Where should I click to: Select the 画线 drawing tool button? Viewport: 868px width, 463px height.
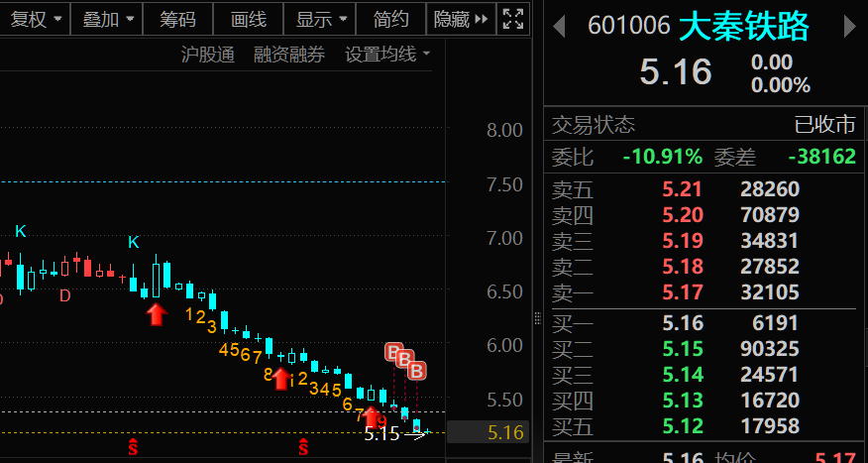(x=248, y=20)
